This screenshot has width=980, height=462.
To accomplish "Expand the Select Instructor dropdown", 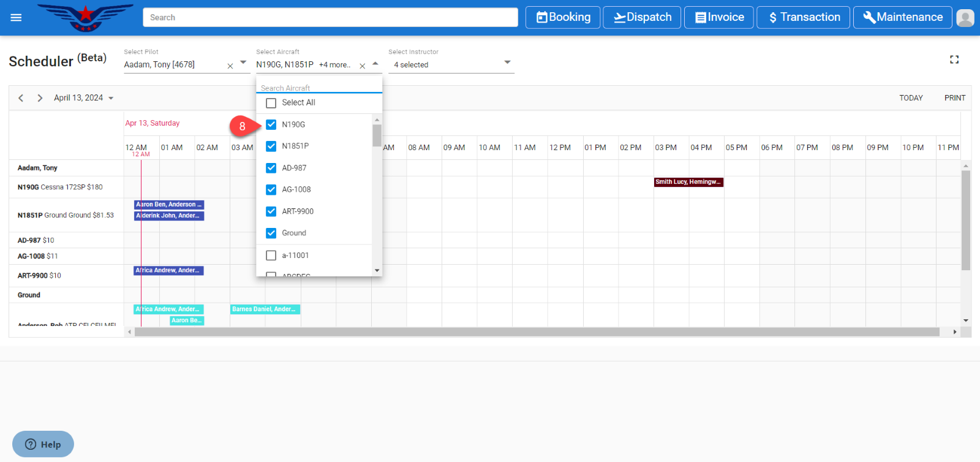I will pos(507,62).
